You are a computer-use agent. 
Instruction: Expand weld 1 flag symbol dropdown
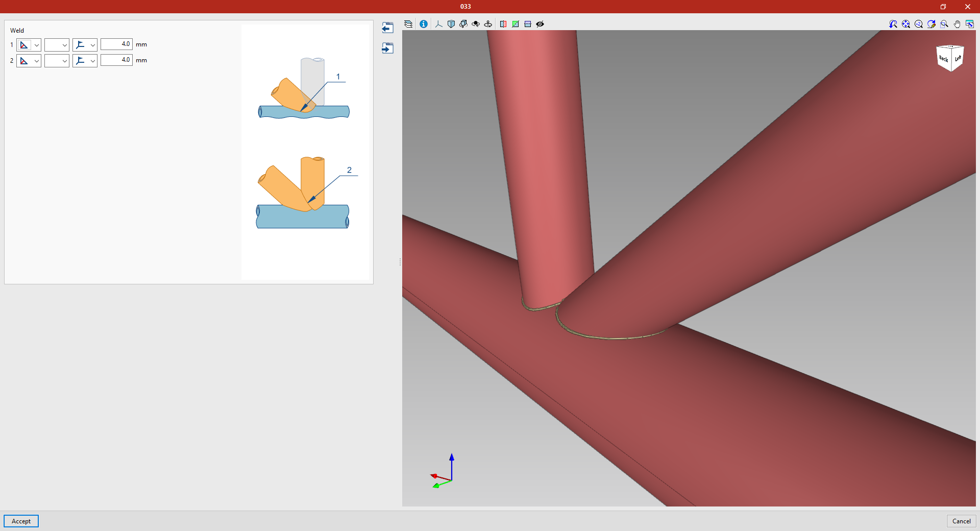click(85, 45)
